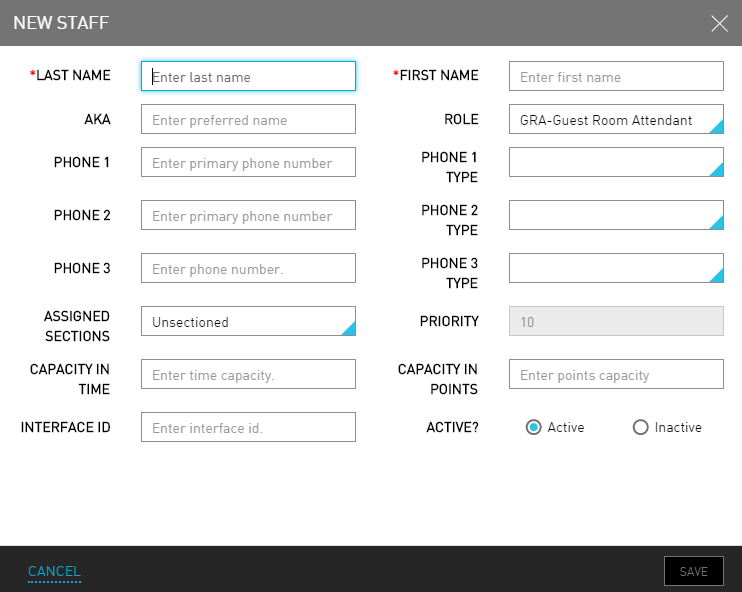Click the Phone 1 number field

248,162
